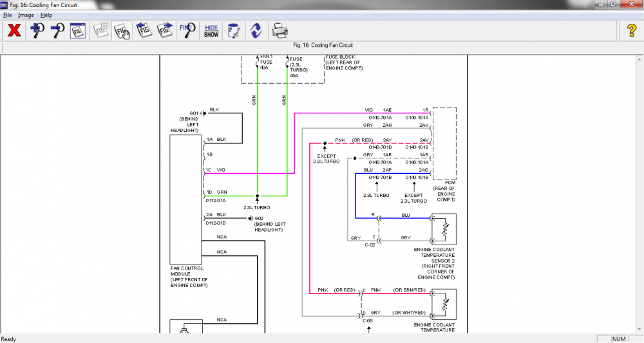
Task: Open the File menu
Action: click(x=7, y=15)
